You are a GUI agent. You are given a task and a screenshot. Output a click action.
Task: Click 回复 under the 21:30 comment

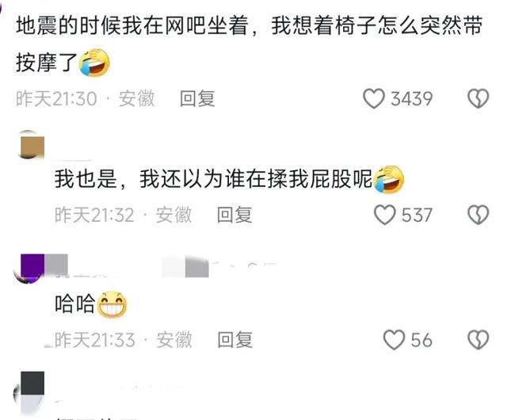coord(197,99)
